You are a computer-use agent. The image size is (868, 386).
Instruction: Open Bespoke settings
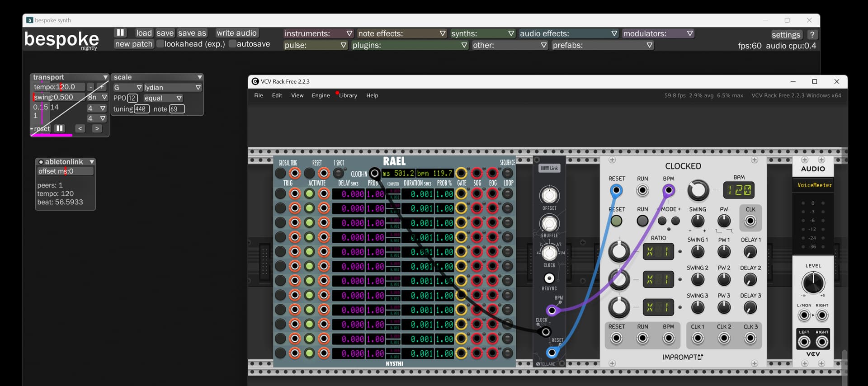pyautogui.click(x=786, y=35)
